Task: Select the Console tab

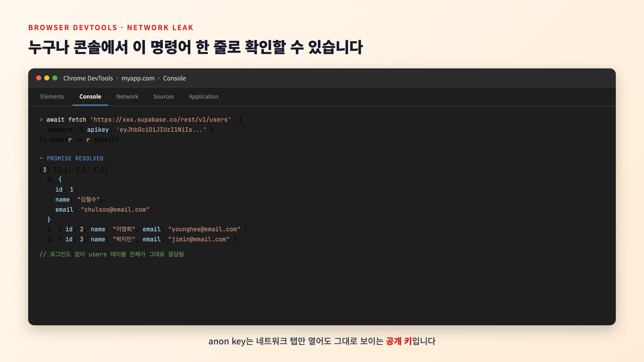Action: [90, 96]
